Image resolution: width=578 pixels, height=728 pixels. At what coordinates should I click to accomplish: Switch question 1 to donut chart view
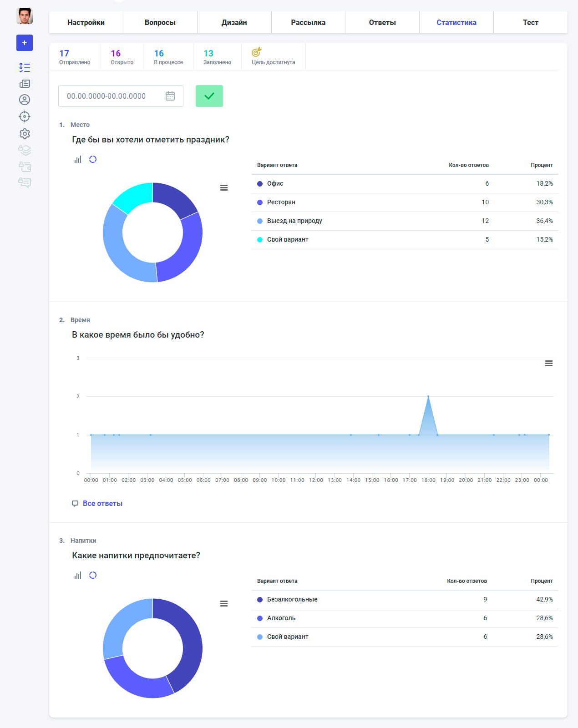[x=93, y=159]
